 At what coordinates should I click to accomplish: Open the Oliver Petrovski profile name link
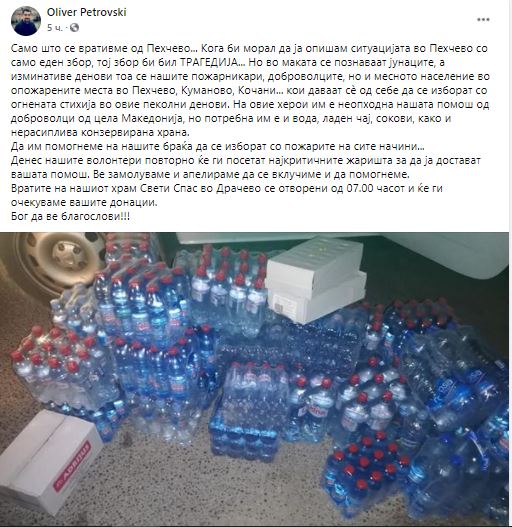[x=86, y=12]
